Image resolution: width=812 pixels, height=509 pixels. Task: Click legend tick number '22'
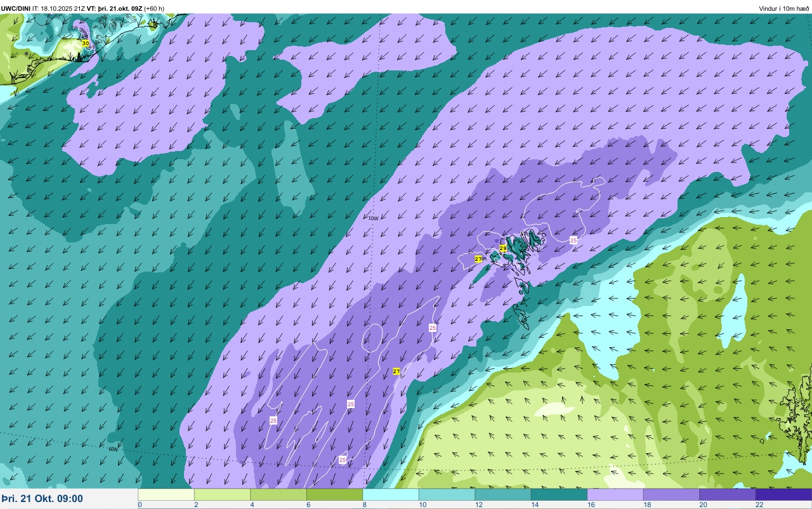(759, 505)
